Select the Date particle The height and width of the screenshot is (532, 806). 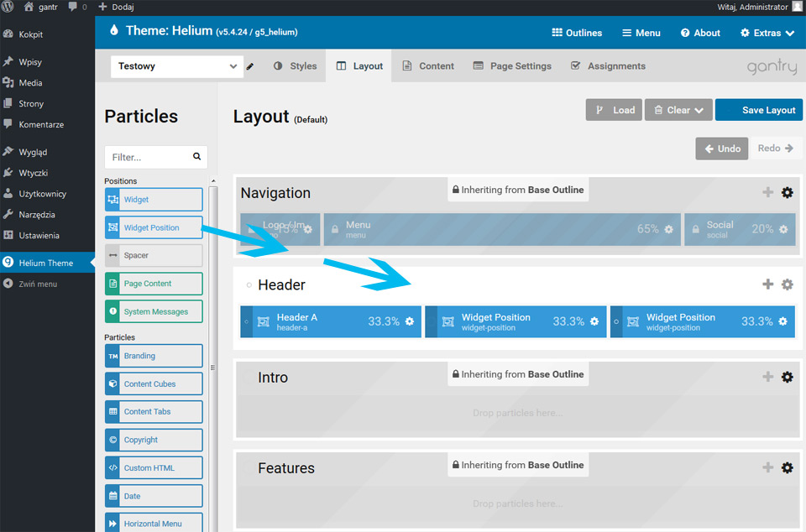tap(154, 496)
